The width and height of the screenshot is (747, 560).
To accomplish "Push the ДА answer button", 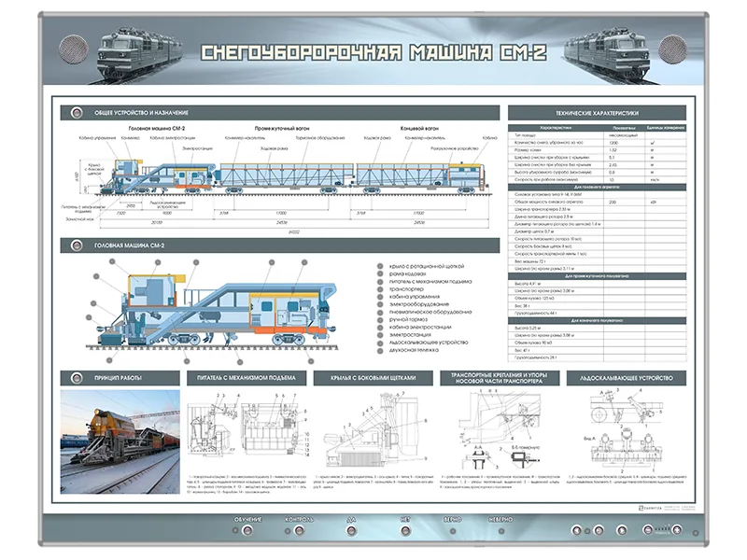I will coord(352,530).
